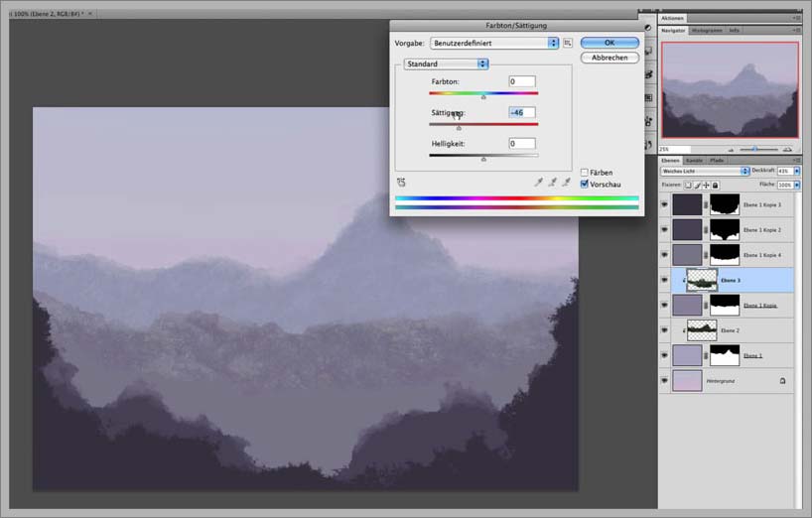Uncheck the Vorschau preview checkbox
Screen dimensions: 812x518
click(585, 184)
